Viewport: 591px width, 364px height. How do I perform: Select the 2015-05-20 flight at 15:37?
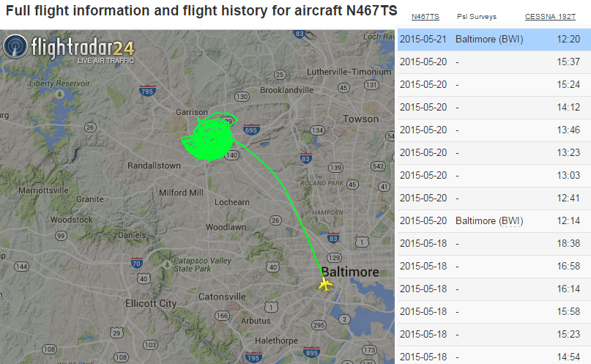point(494,62)
